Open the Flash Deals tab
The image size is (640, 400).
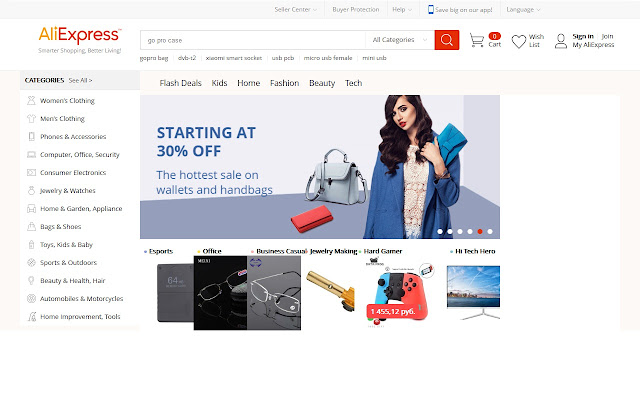(180, 83)
